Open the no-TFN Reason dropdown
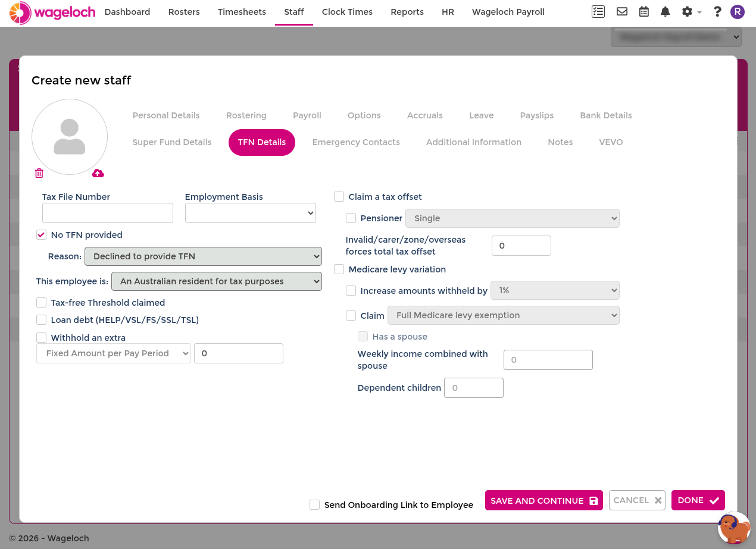Screen dimensions: 756x549 point(203,256)
